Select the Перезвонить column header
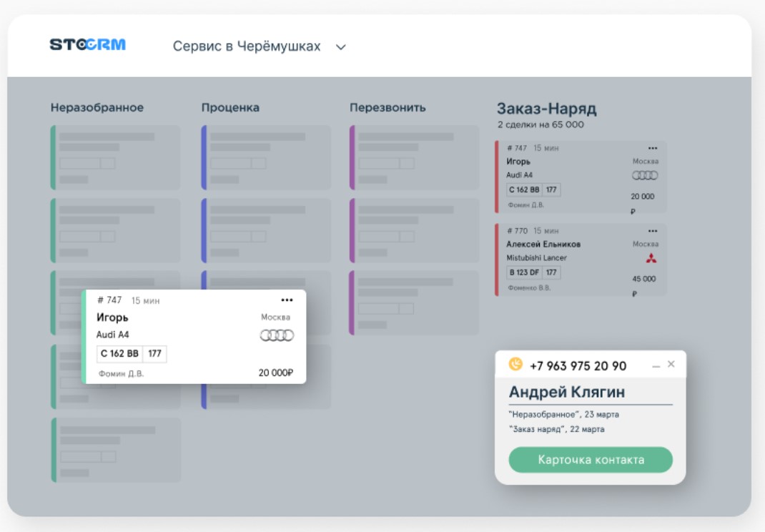Screen dimensions: 765x532 (x=388, y=108)
